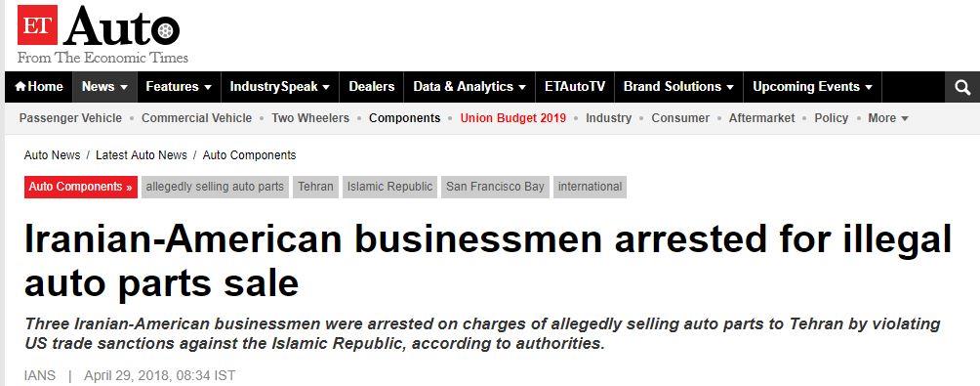Click the red Auto Components tag
Image resolution: width=980 pixels, height=386 pixels.
pyautogui.click(x=81, y=187)
